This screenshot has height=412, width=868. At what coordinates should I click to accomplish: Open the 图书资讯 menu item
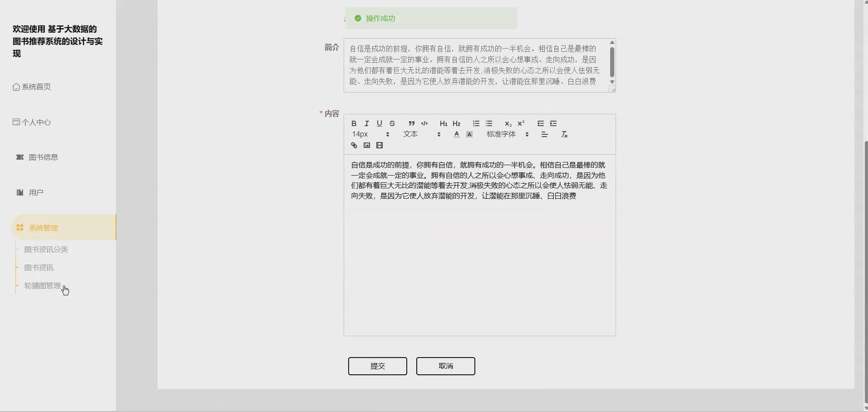38,268
